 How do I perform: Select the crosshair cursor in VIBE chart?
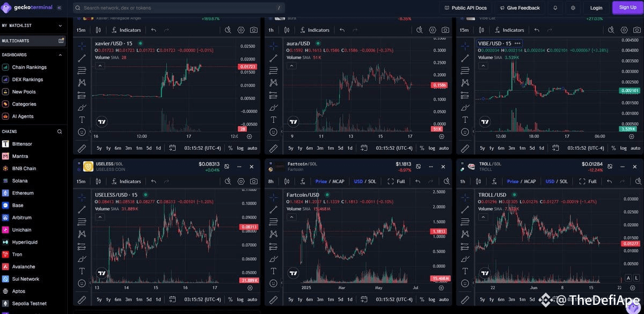pos(465,46)
